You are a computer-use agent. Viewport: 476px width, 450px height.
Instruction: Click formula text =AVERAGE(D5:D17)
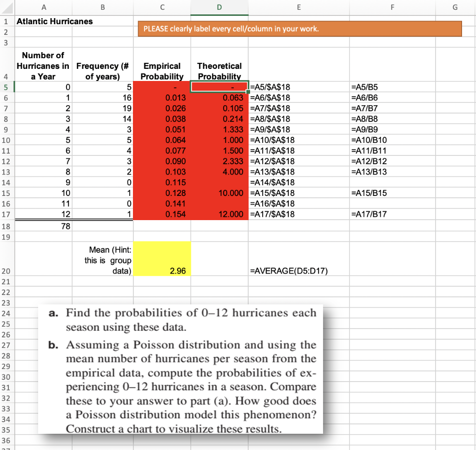289,271
